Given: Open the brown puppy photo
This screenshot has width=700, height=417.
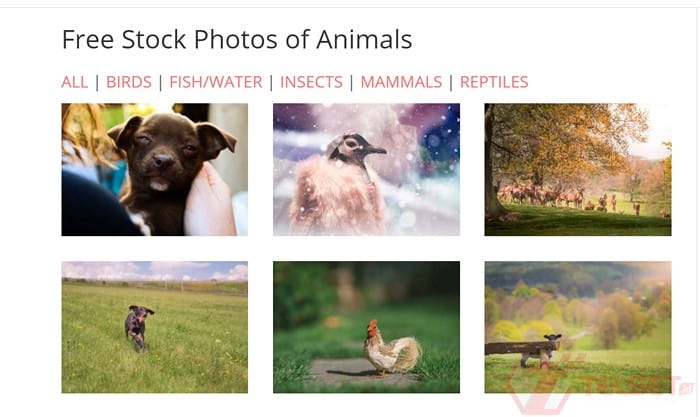Looking at the screenshot, I should pos(154,169).
